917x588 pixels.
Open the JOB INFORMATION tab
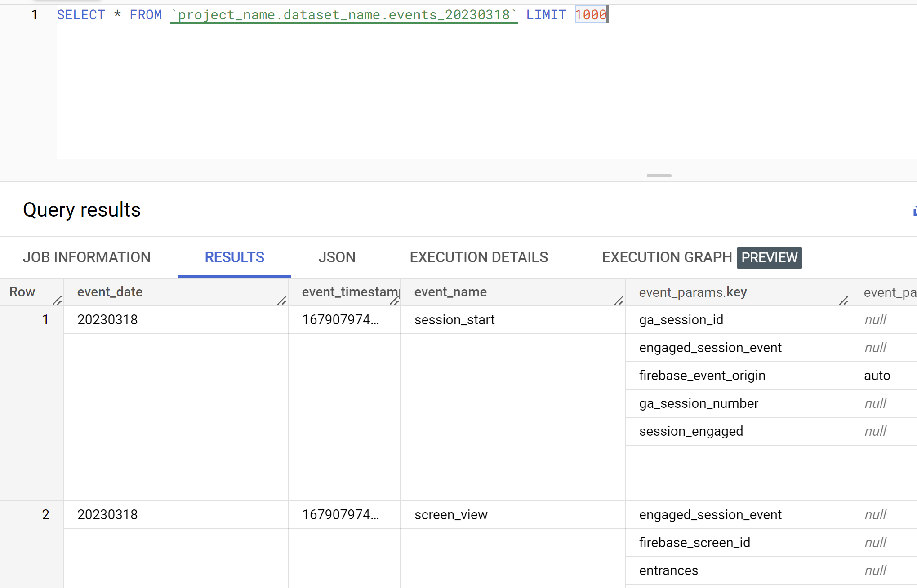[x=87, y=257]
